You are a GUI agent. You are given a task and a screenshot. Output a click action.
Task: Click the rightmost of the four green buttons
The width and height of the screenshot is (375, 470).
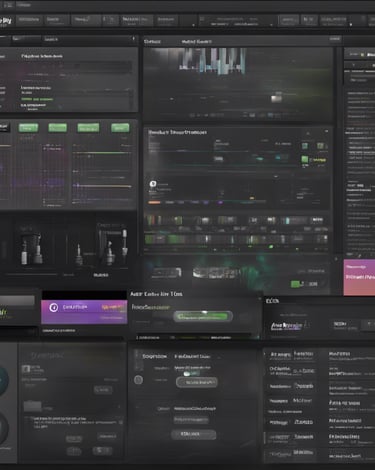[x=120, y=128]
